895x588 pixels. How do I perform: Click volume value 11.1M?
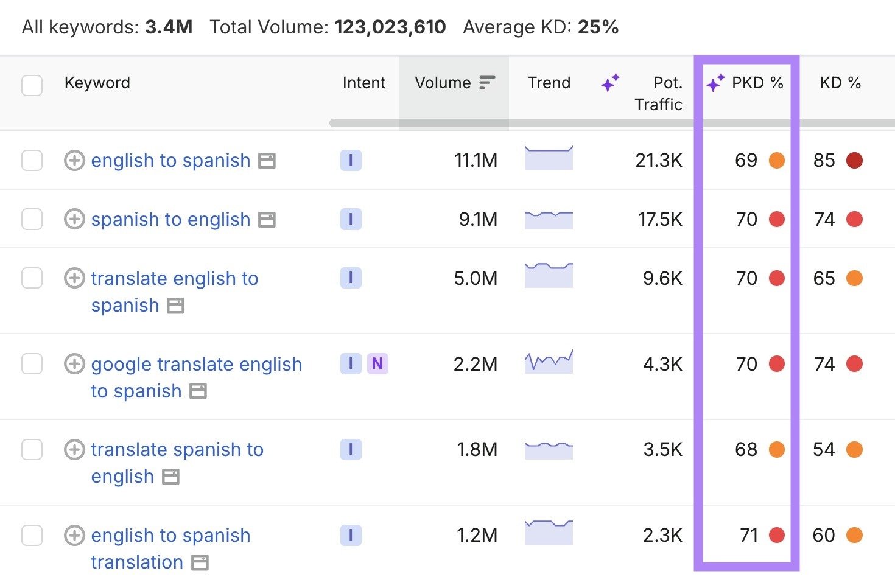pyautogui.click(x=476, y=161)
